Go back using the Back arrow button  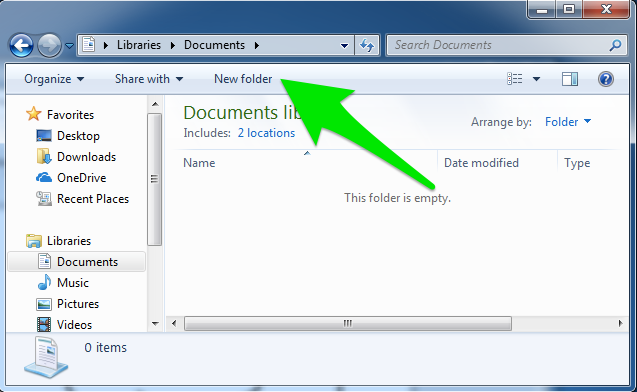(x=21, y=45)
